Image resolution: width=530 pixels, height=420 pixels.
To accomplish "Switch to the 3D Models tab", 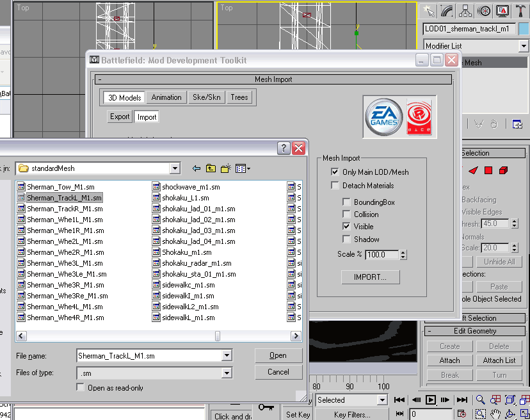I will coord(124,97).
